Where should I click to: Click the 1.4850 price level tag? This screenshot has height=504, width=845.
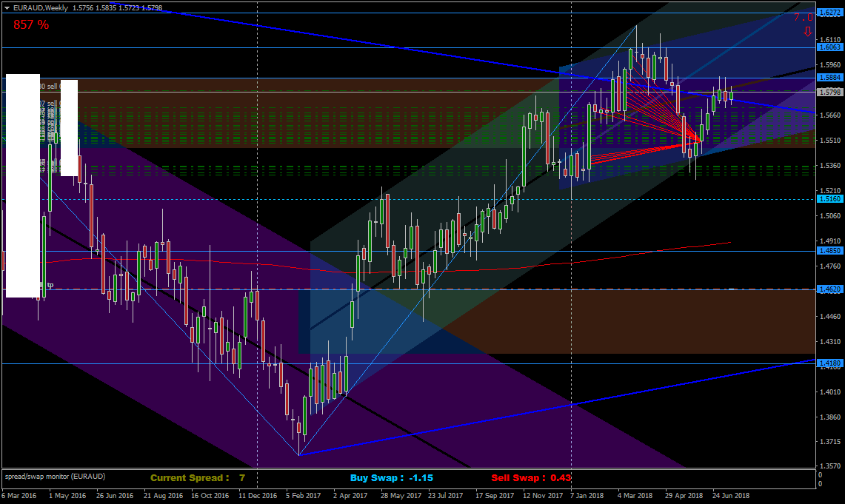(830, 251)
